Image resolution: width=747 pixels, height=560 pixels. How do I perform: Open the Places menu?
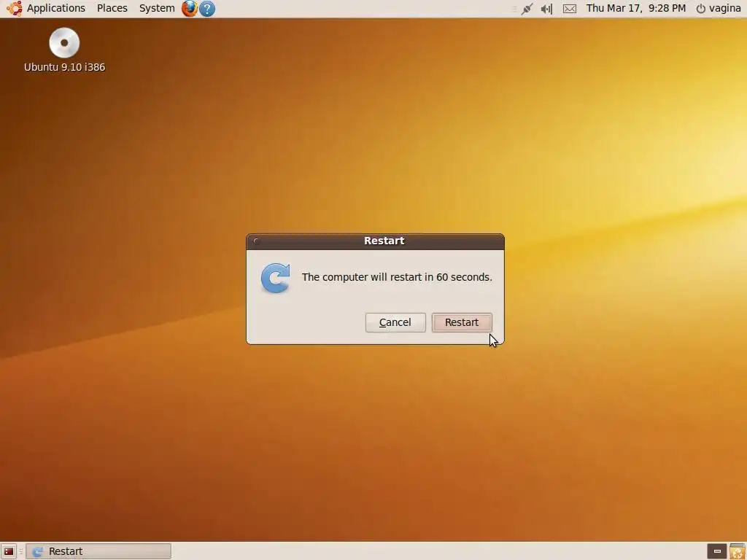[112, 8]
